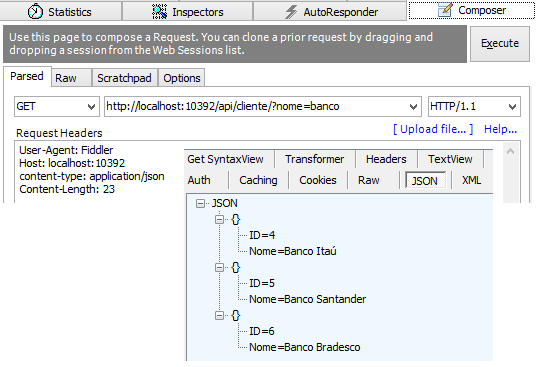Open the Auth tab
The width and height of the screenshot is (542, 367).
point(199,180)
